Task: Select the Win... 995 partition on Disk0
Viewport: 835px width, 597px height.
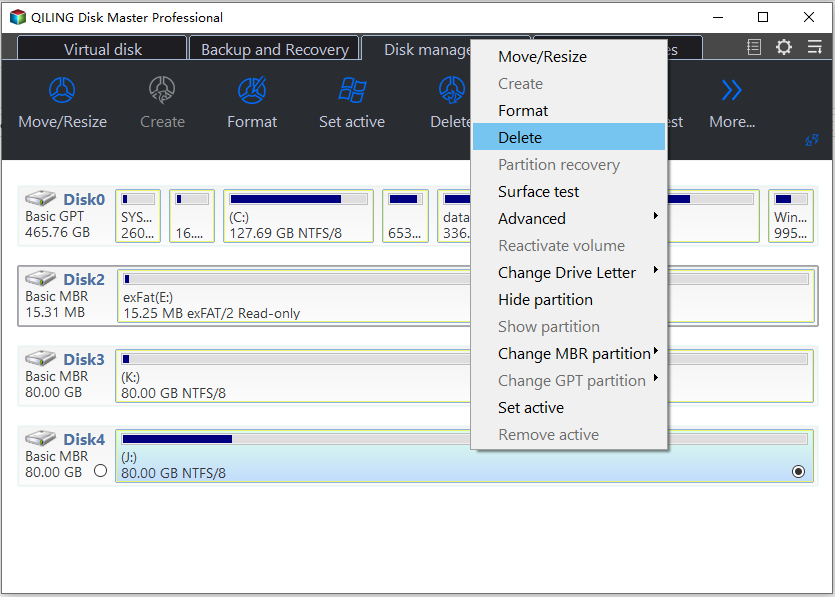Action: click(791, 216)
